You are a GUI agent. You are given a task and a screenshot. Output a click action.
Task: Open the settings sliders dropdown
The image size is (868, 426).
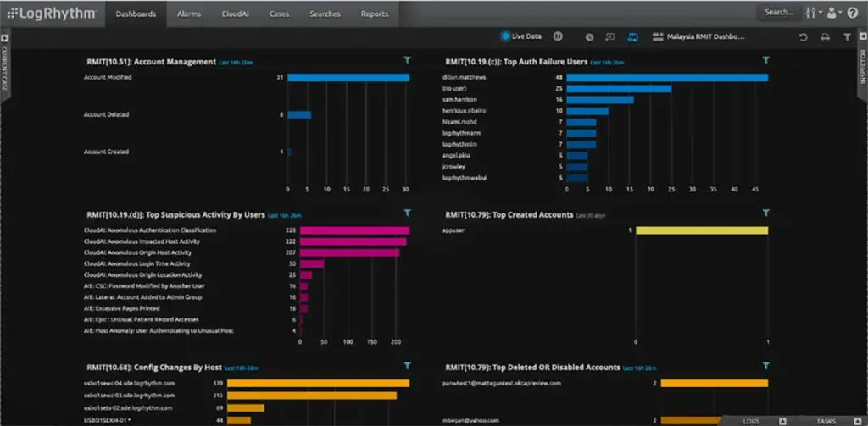pos(813,13)
